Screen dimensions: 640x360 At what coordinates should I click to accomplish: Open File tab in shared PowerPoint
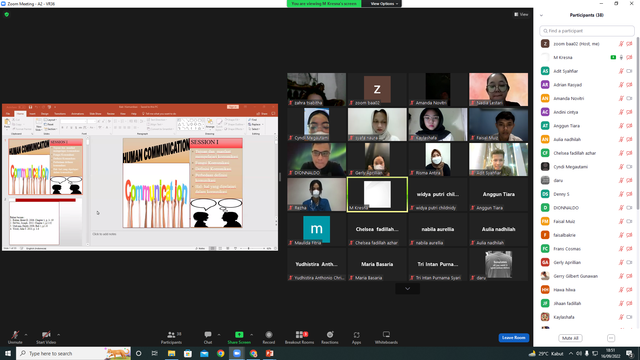(8, 114)
